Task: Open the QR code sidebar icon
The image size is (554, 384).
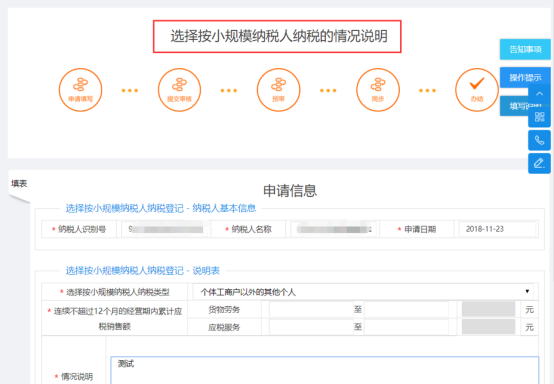Action: tap(539, 117)
